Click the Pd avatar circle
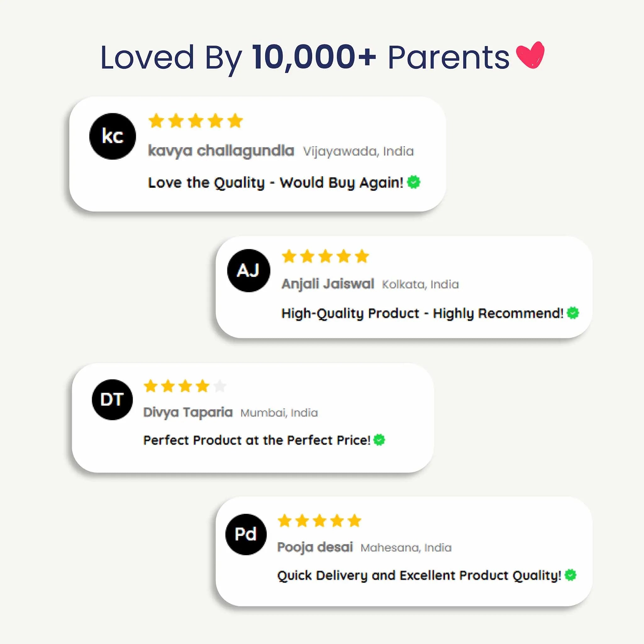 (x=246, y=534)
